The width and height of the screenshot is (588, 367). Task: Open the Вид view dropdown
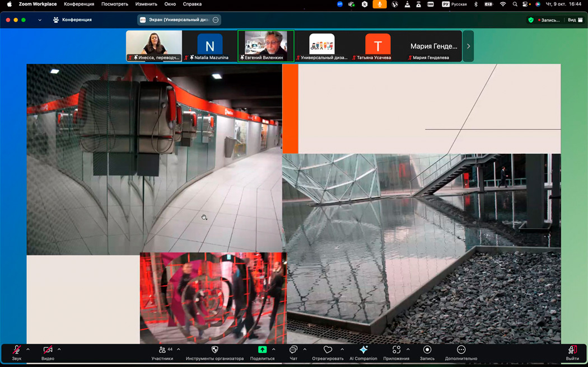tap(575, 20)
